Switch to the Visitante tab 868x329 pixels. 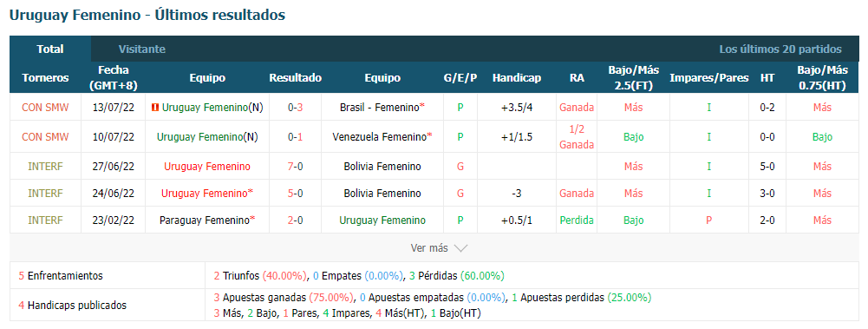[141, 49]
